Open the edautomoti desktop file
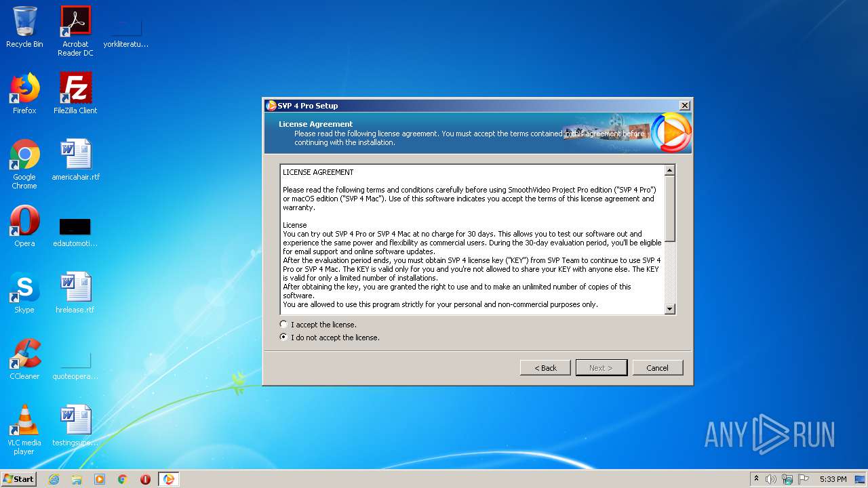Image resolution: width=868 pixels, height=488 pixels. 75,231
